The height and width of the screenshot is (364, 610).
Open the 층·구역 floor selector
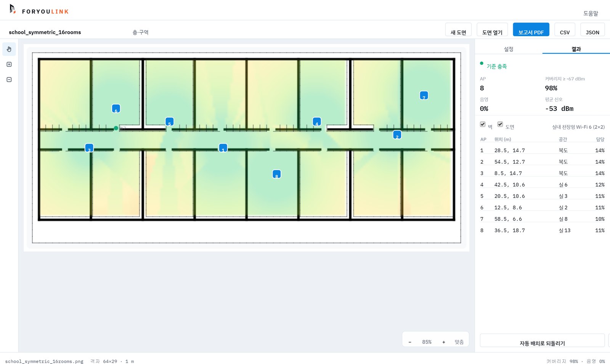click(140, 32)
